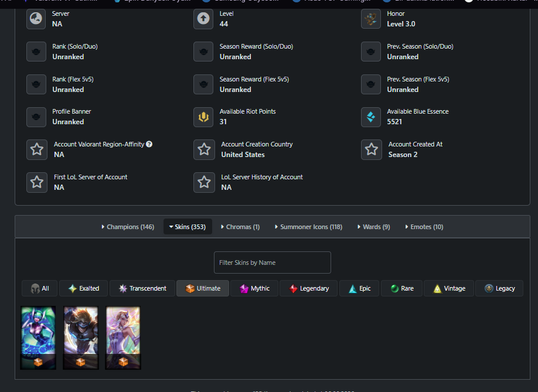
Task: Open the Valorant Region-Affinity help question mark
Action: tap(149, 144)
